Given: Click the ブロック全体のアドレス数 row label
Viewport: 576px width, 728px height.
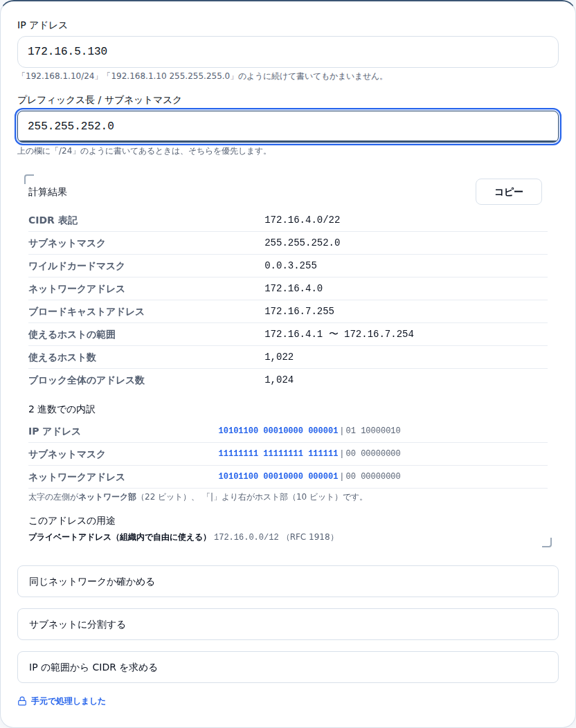Looking at the screenshot, I should [87, 380].
